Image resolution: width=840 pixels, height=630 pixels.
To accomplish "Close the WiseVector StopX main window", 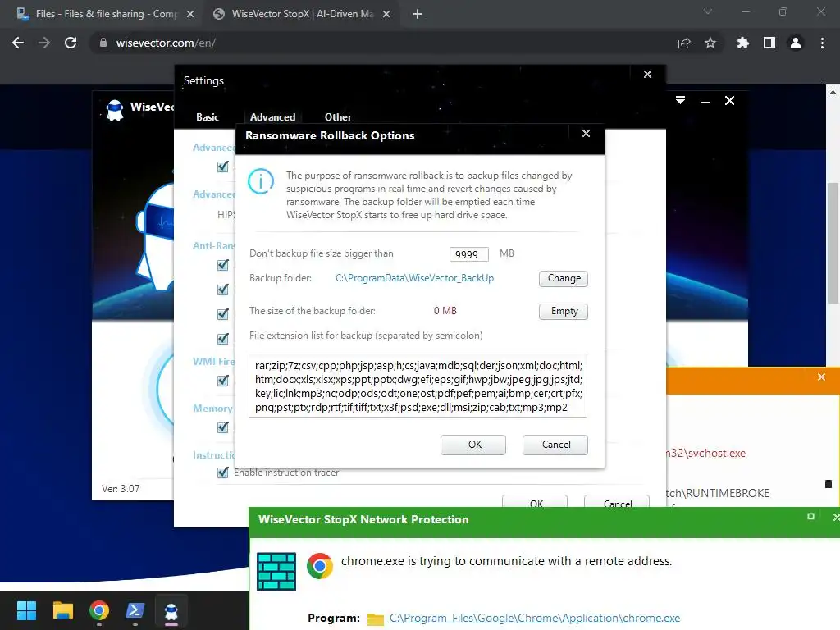I will coord(729,101).
